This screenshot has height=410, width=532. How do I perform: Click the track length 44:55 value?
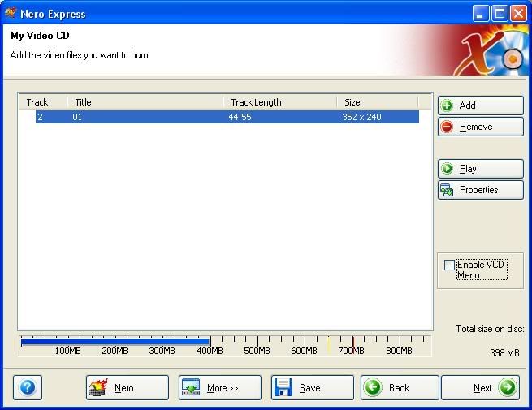point(240,117)
